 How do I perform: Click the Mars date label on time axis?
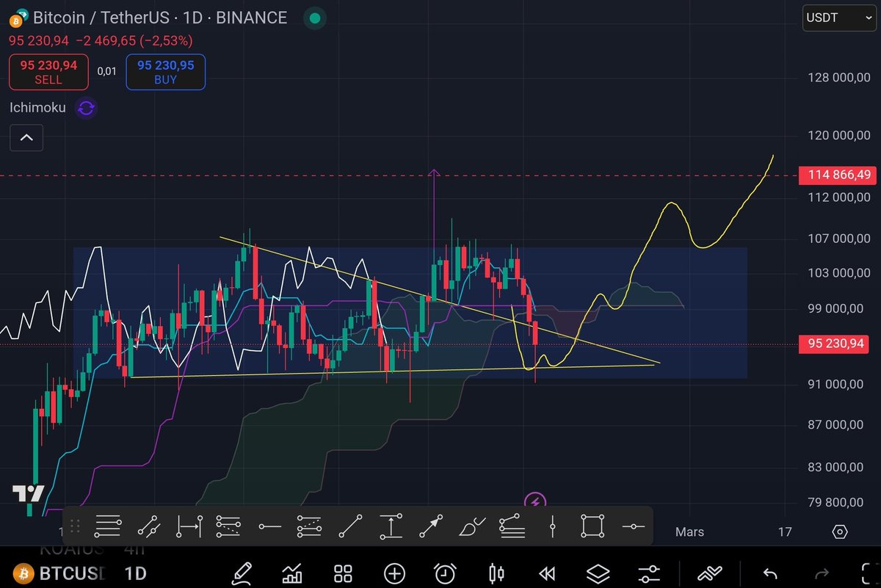[689, 531]
